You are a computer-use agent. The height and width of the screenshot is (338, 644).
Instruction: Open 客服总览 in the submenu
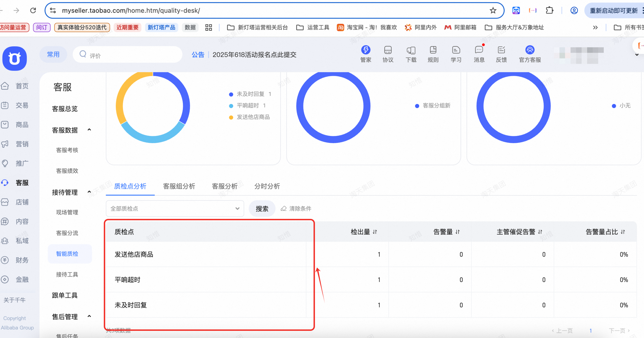[65, 109]
